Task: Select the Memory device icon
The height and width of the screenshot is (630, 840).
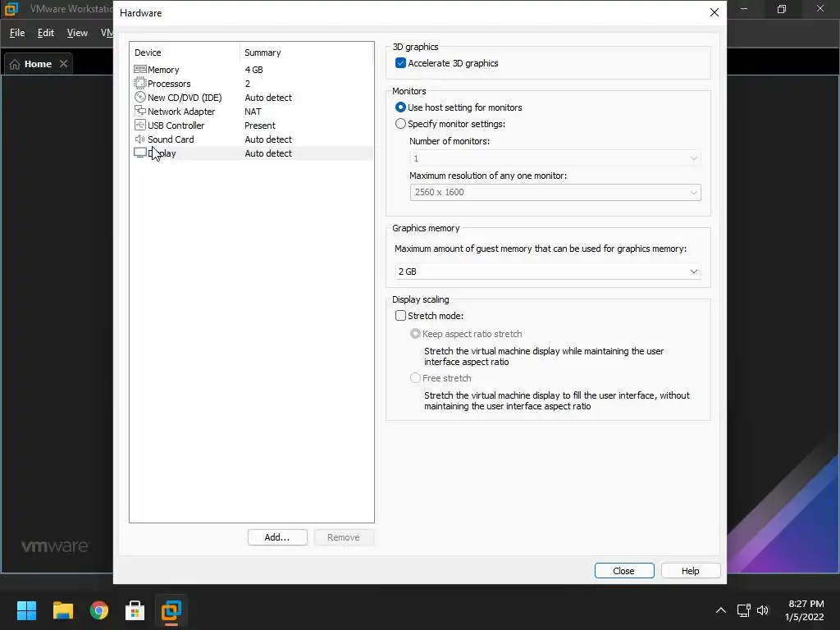Action: coord(139,69)
